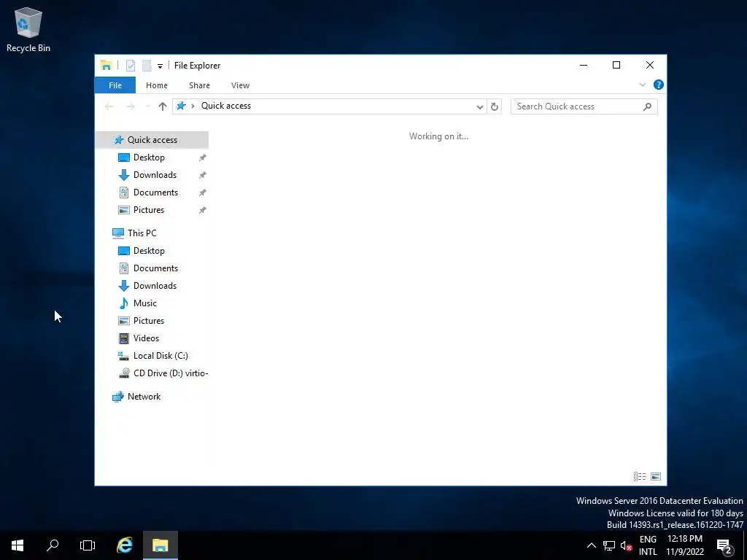Viewport: 747px width, 560px height.
Task: Switch to Large icons view layout
Action: (x=656, y=476)
